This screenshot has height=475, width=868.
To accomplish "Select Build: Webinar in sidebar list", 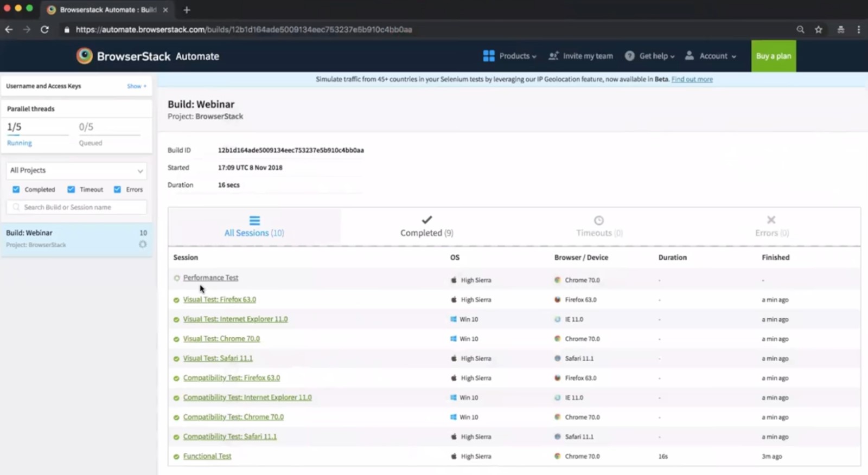I will point(76,239).
